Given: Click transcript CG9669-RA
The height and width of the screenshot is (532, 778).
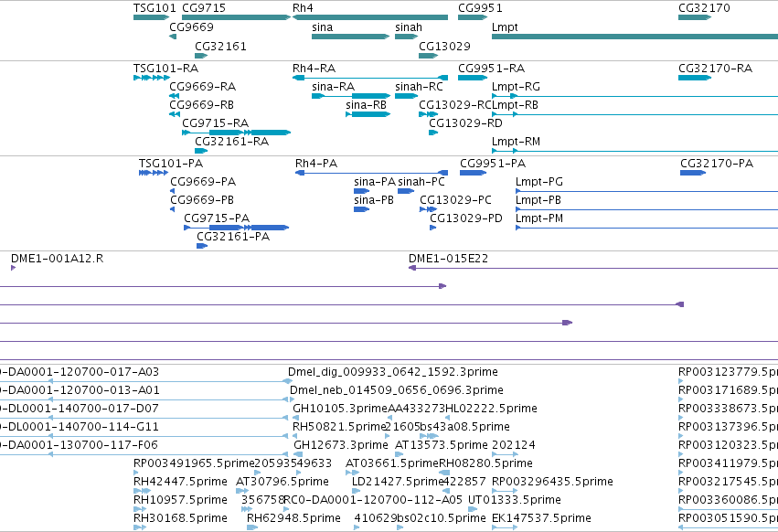Looking at the screenshot, I should (202, 86).
